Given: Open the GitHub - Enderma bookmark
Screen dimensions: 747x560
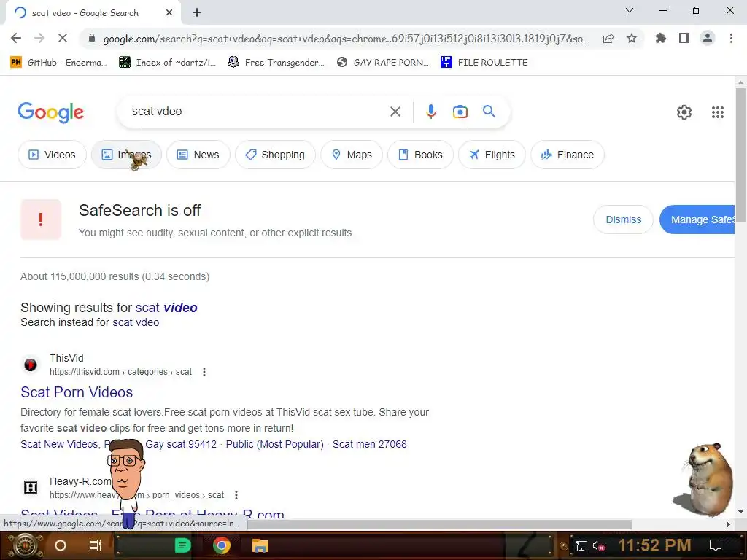Looking at the screenshot, I should (58, 63).
